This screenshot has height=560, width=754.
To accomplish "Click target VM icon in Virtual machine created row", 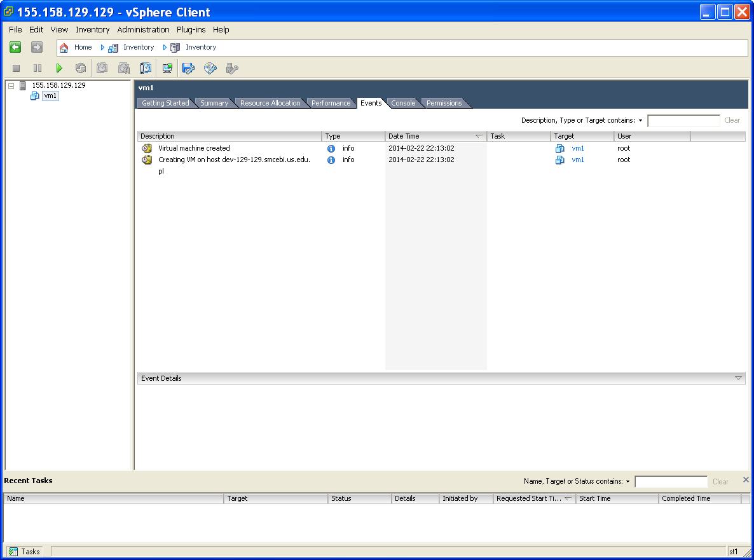I will click(559, 149).
